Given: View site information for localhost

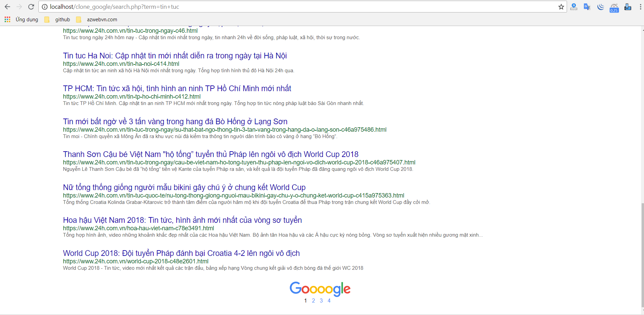Looking at the screenshot, I should pyautogui.click(x=45, y=7).
